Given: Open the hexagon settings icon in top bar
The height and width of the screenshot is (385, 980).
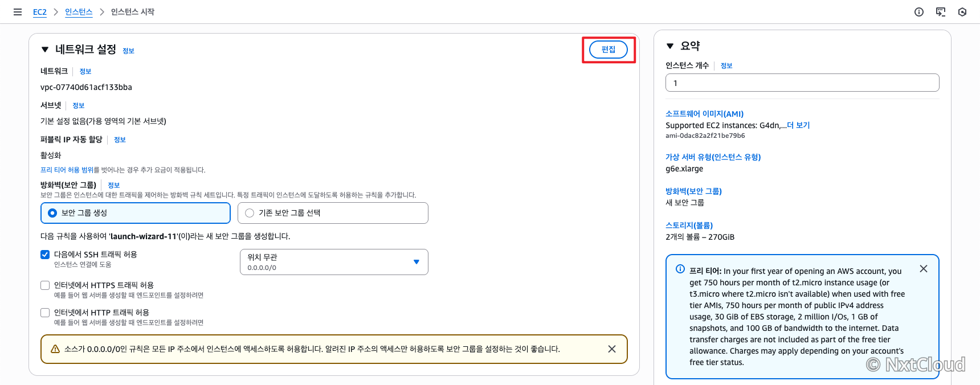Looking at the screenshot, I should pyautogui.click(x=962, y=12).
